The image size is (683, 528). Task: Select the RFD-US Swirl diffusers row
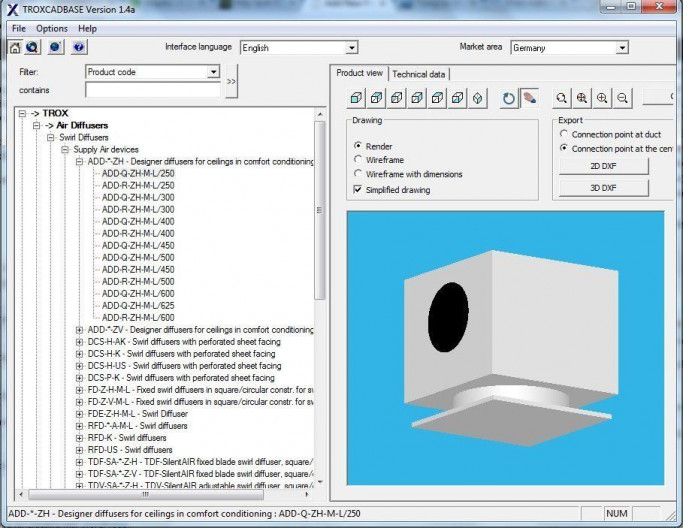(130, 450)
